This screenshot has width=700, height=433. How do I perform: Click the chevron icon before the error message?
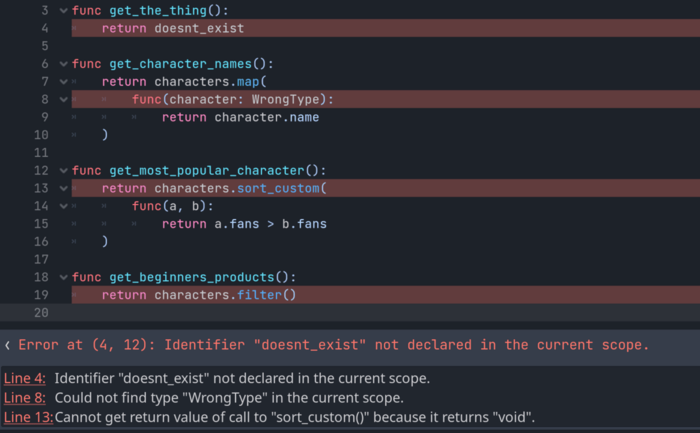(x=8, y=345)
